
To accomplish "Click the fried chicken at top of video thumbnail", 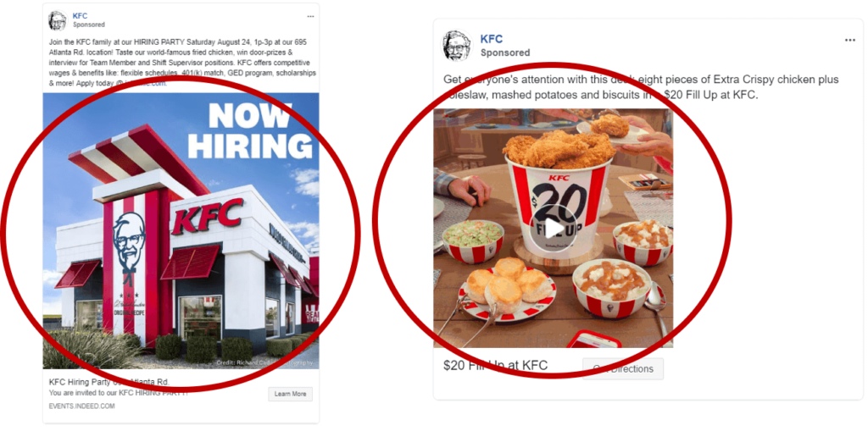I will click(x=559, y=148).
